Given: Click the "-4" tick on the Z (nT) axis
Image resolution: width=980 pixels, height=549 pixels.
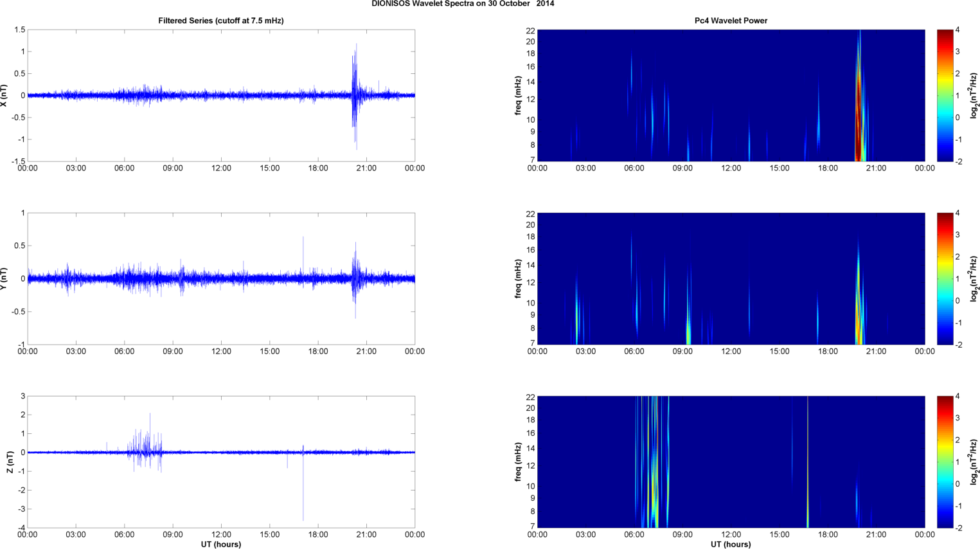Looking at the screenshot, I should tap(21, 528).
